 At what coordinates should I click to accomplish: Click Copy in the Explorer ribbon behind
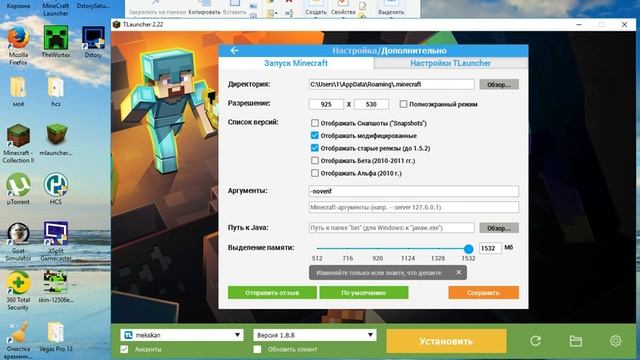(x=204, y=8)
